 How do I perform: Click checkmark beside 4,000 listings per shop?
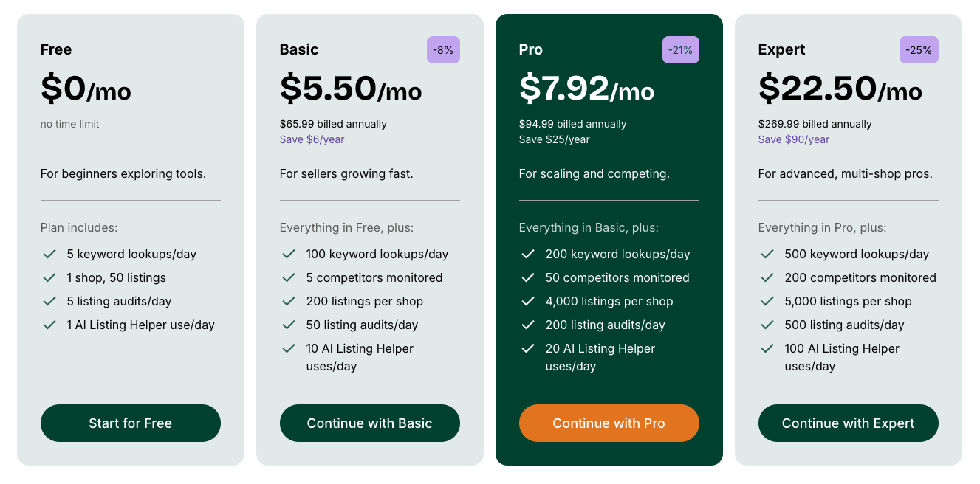pyautogui.click(x=528, y=301)
